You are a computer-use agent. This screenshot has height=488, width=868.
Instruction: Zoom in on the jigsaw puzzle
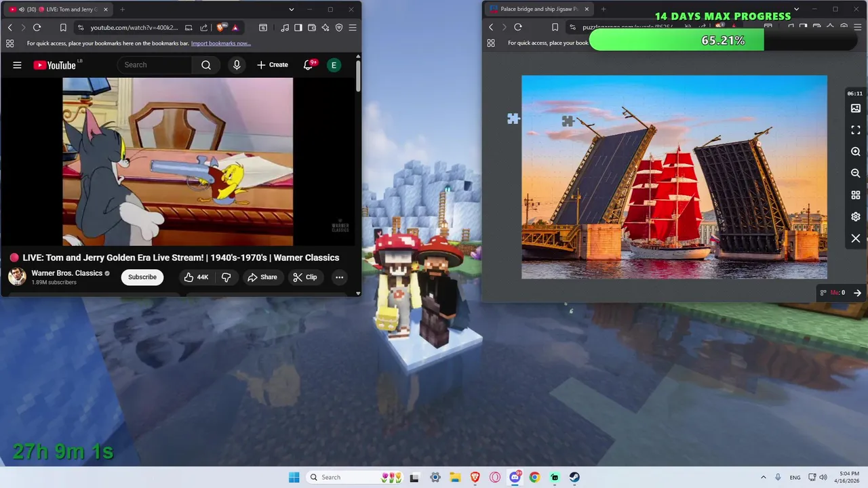click(x=856, y=152)
